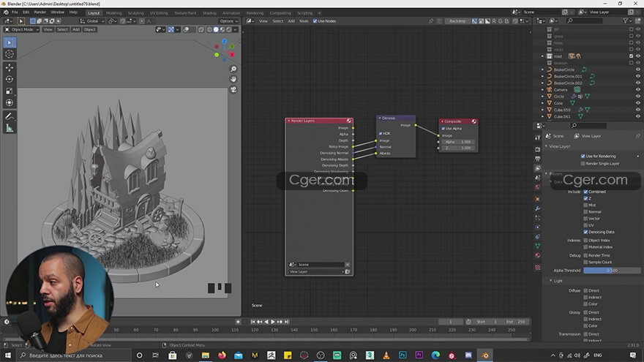Switch to the Modeling workspace tab

tap(113, 12)
